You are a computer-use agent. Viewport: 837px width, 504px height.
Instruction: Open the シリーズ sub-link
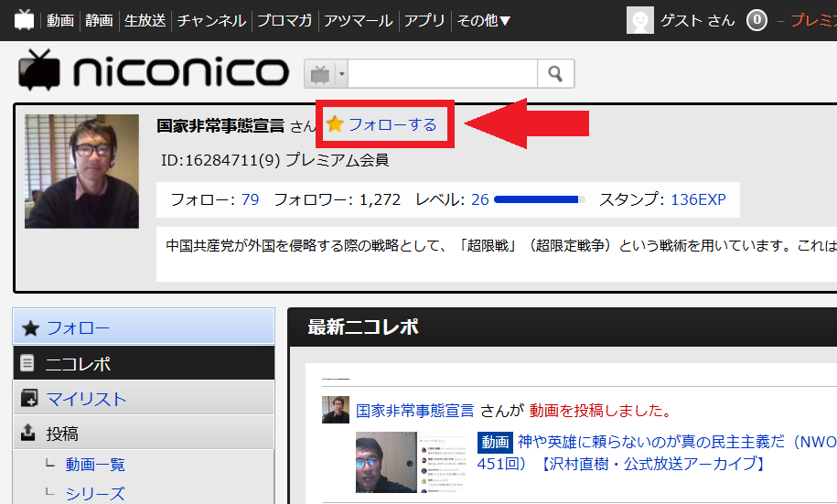95,494
